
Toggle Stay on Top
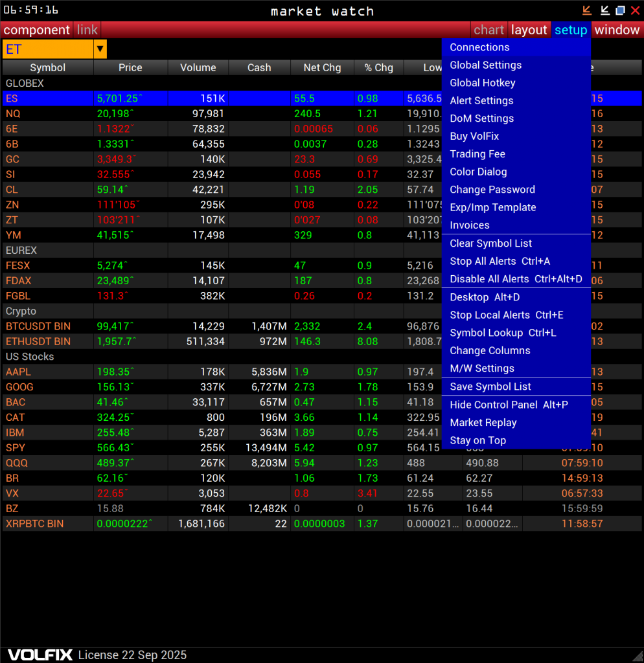[x=516, y=440]
